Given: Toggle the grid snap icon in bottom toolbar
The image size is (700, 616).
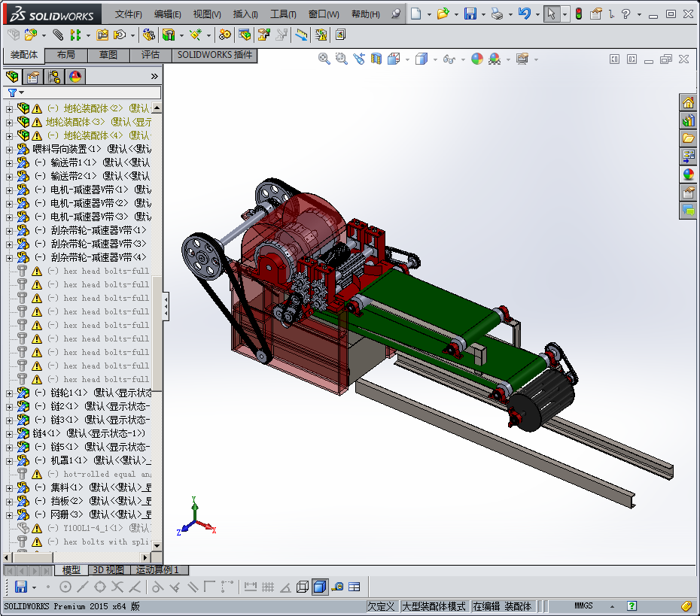Looking at the screenshot, I should [x=268, y=587].
